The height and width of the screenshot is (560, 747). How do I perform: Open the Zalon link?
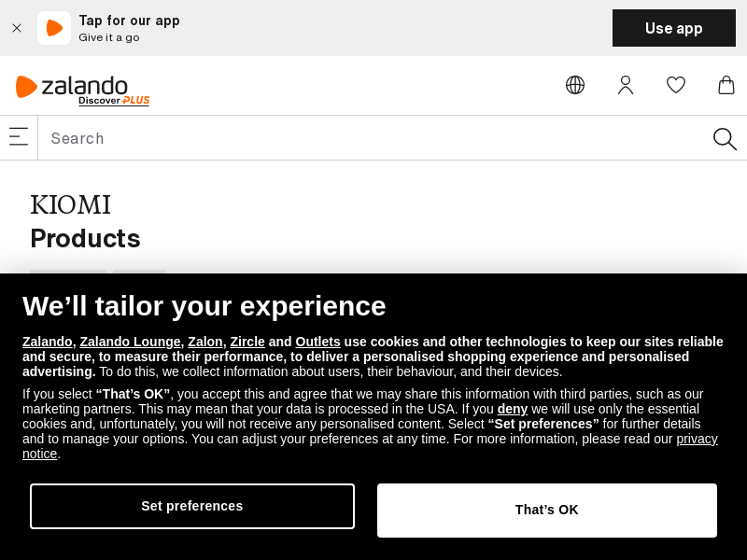(204, 342)
